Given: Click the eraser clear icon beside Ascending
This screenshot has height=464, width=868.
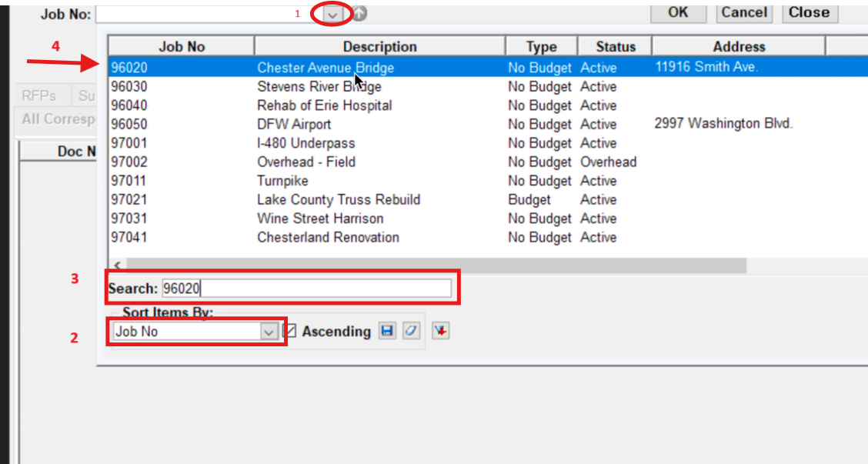Looking at the screenshot, I should click(411, 331).
